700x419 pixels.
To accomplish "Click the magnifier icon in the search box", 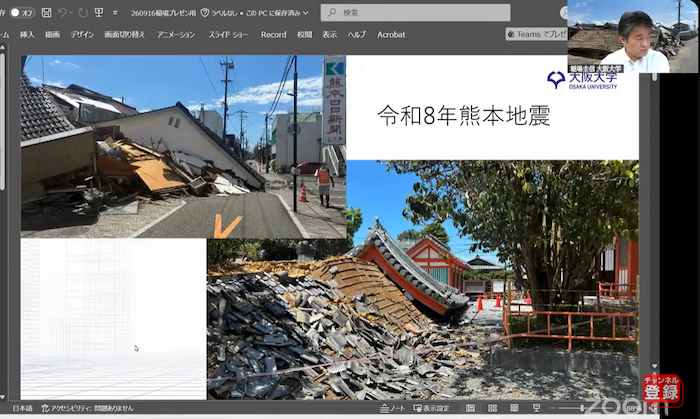I will (x=332, y=12).
